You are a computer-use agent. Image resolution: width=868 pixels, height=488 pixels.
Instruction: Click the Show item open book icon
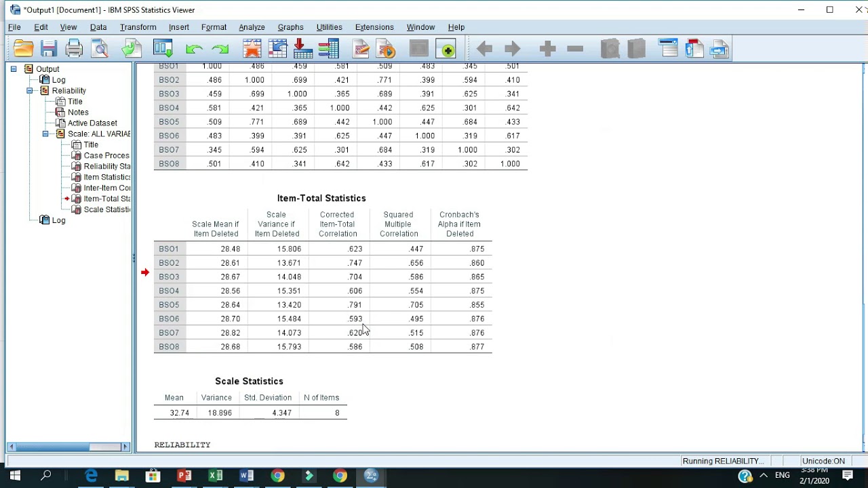coord(610,49)
